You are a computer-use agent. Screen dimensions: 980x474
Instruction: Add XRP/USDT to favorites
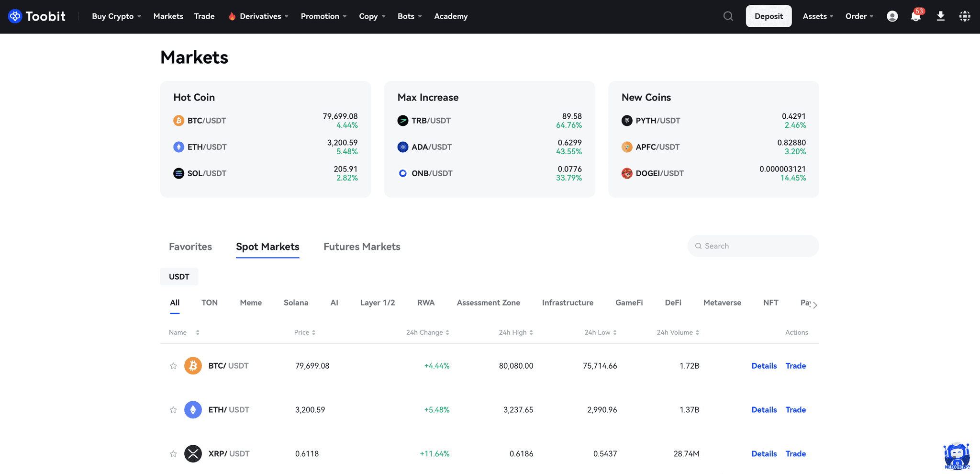coord(173,454)
